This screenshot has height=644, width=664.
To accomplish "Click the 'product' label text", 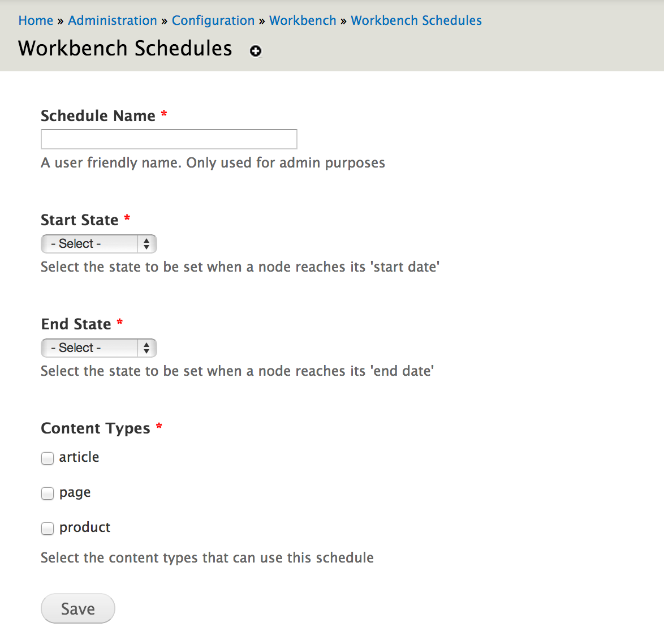I will pos(85,527).
